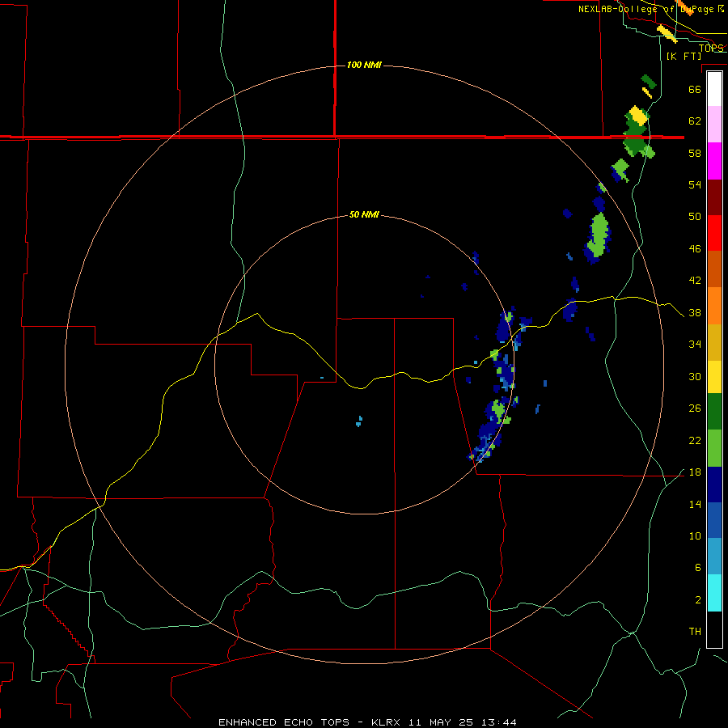The image size is (728, 728).
Task: Click the legend value '18'
Action: [x=695, y=472]
